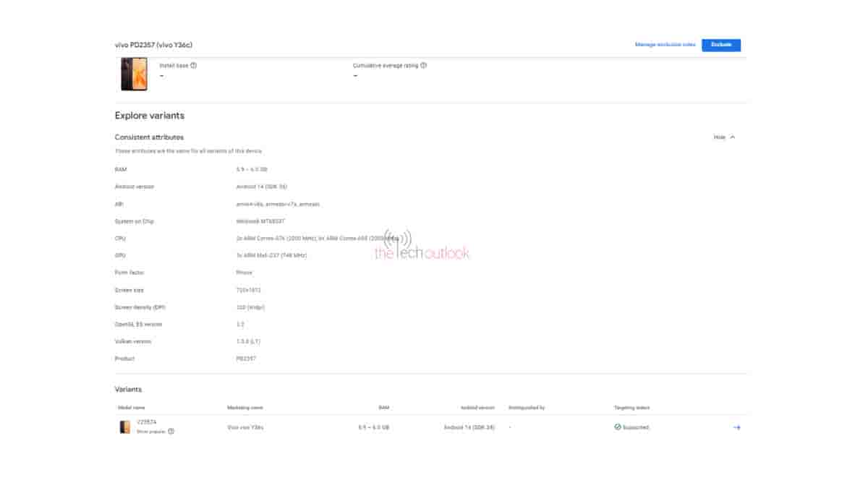Click the help icon beside Install base

(194, 65)
